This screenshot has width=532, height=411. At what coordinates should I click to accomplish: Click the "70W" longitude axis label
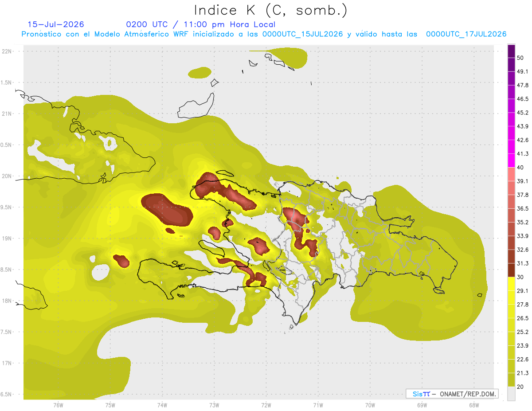(370, 405)
